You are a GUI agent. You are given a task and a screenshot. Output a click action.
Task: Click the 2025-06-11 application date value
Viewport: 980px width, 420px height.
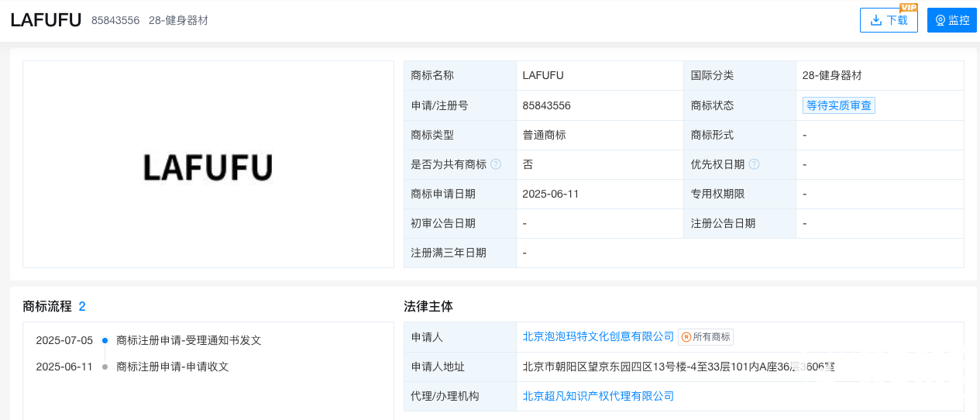coord(551,194)
